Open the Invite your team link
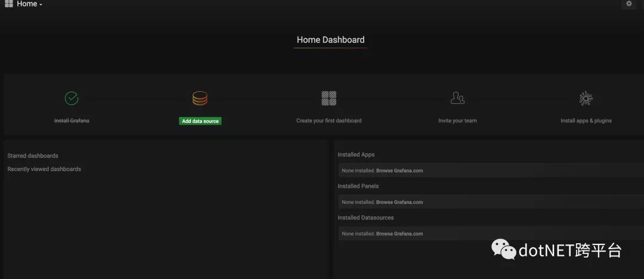The height and width of the screenshot is (279, 644). [457, 121]
